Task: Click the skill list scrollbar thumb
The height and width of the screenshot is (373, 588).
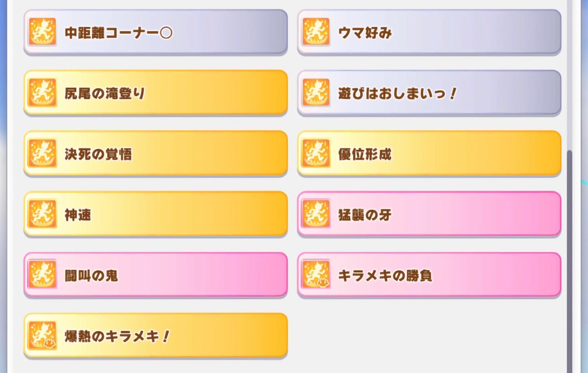Action: [x=569, y=261]
